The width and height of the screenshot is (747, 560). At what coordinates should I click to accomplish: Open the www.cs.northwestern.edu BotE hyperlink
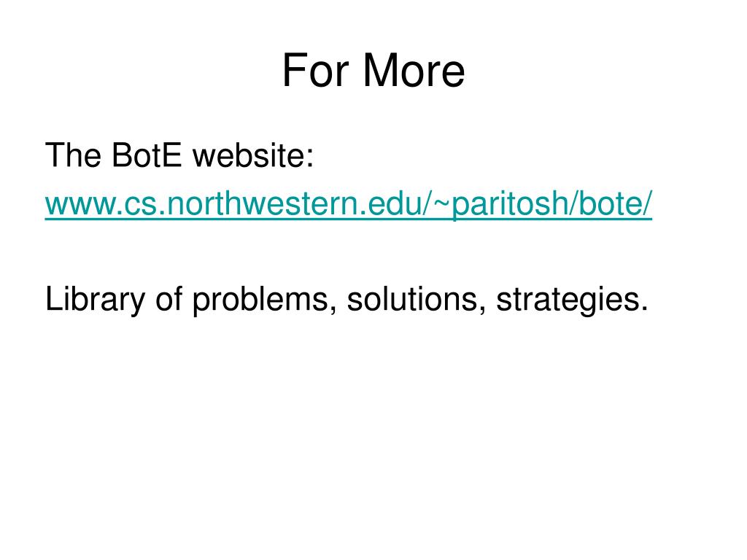tap(348, 203)
